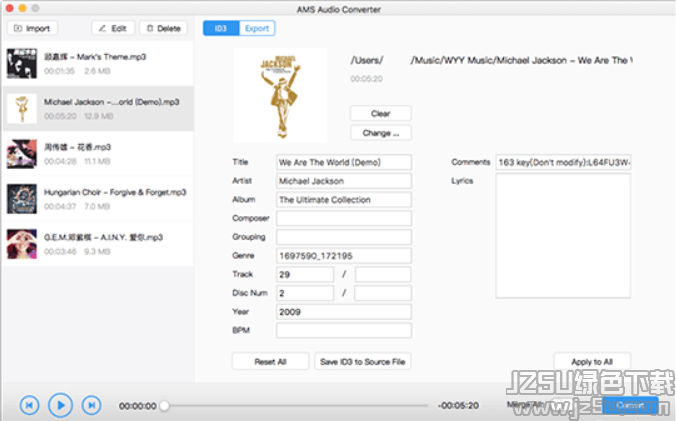Click Hungarian Choir album thumbnail
Screen dimensions: 676x421
pos(22,199)
